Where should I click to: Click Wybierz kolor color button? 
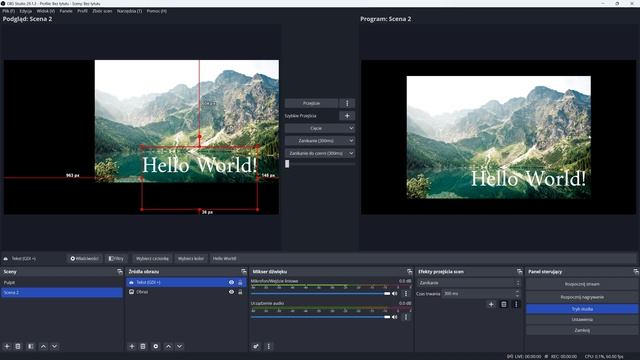pyautogui.click(x=191, y=258)
